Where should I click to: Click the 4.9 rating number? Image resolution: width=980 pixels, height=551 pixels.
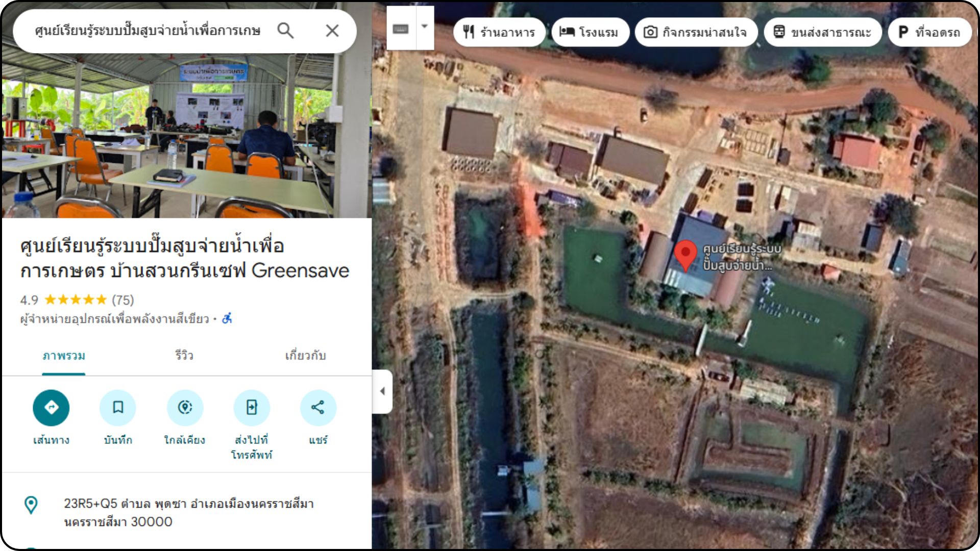(29, 300)
